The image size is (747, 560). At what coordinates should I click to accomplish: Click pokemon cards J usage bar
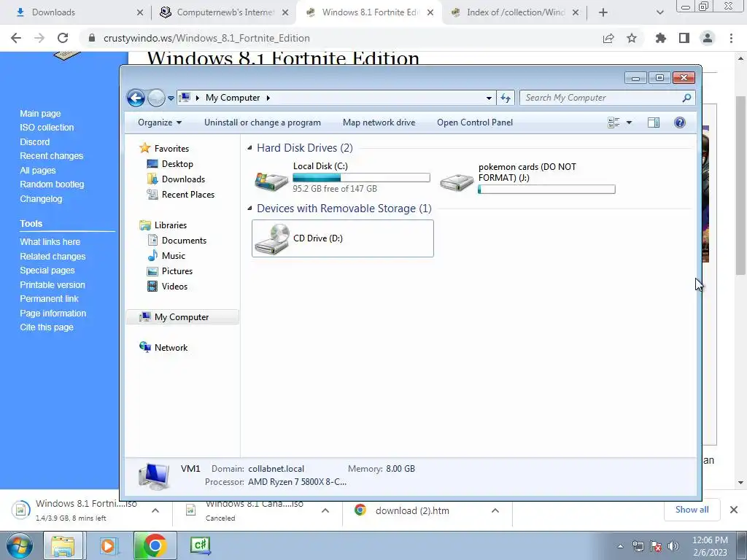pos(546,189)
